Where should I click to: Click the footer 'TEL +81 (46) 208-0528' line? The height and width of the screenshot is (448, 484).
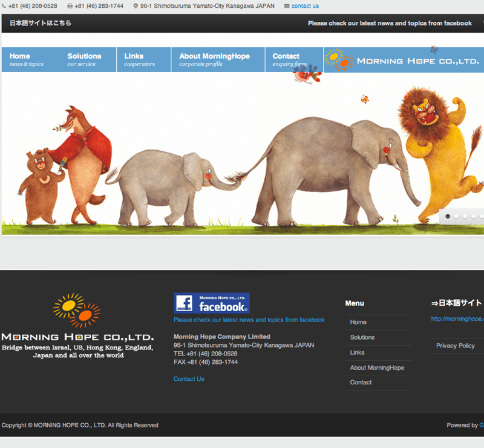[205, 354]
